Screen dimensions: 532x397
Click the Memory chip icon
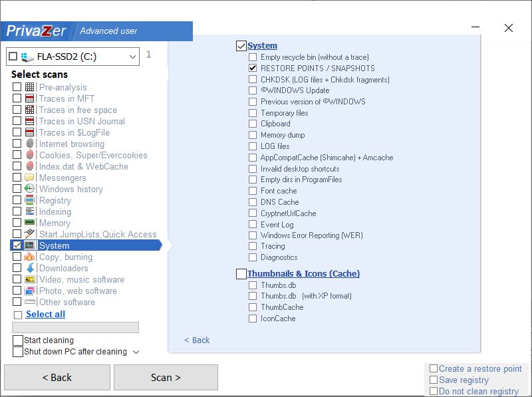pos(29,223)
